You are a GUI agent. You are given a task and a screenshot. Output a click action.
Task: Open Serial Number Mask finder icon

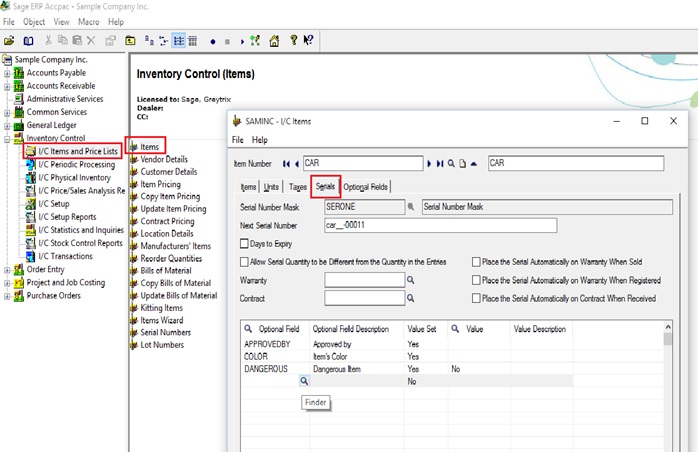click(x=410, y=207)
